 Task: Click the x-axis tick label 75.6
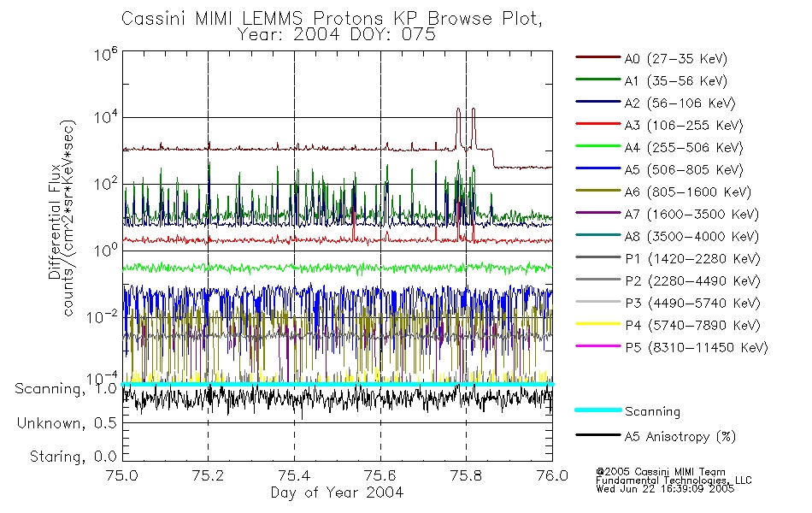pos(380,475)
